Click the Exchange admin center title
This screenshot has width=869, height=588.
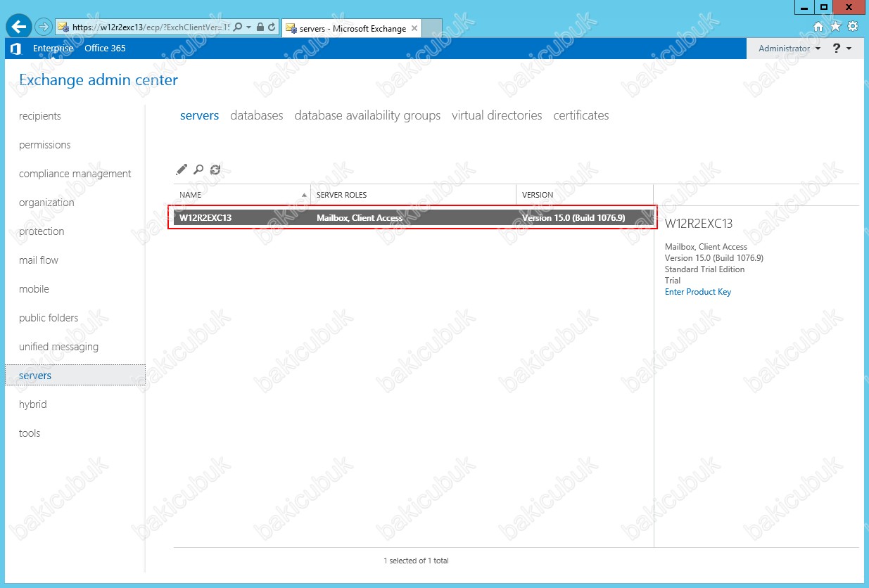(x=99, y=80)
